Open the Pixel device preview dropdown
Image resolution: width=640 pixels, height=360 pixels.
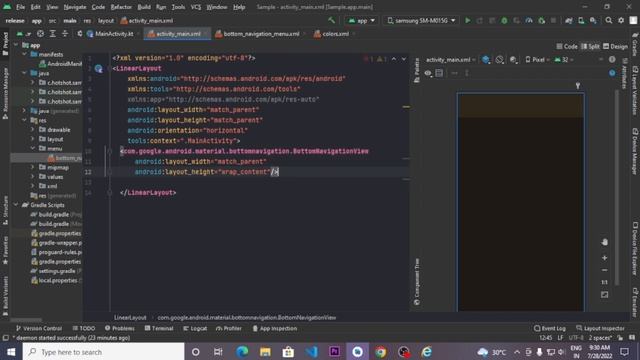point(538,60)
